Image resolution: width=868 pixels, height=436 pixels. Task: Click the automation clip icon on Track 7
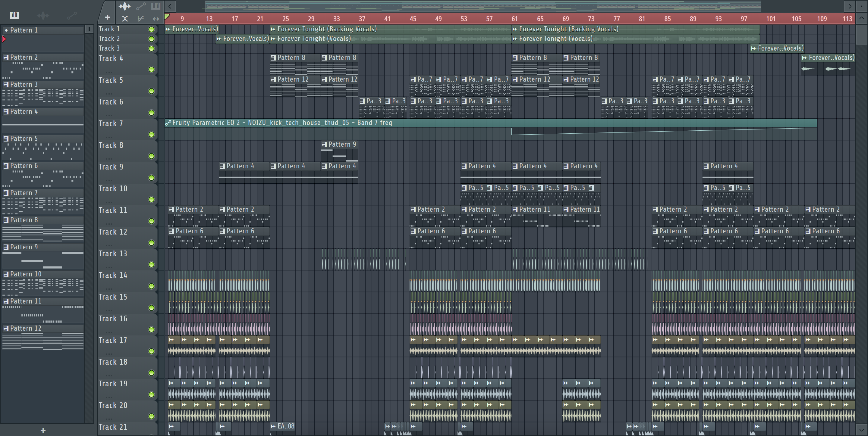coord(168,123)
